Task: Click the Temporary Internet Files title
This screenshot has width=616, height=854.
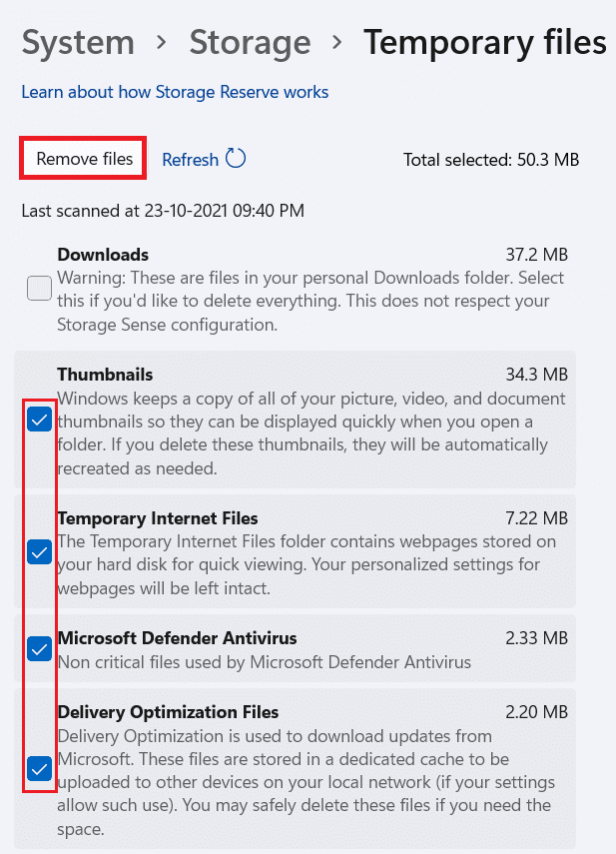Action: (x=158, y=518)
